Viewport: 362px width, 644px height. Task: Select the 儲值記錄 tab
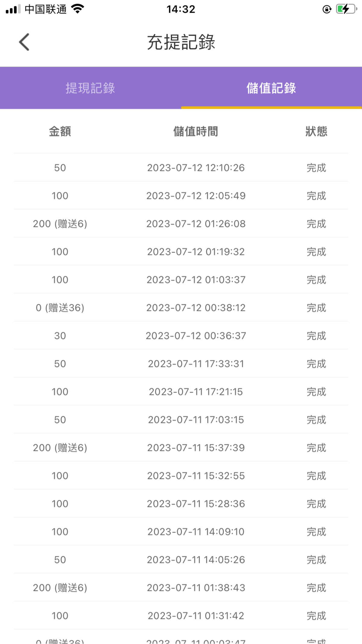[x=271, y=88]
